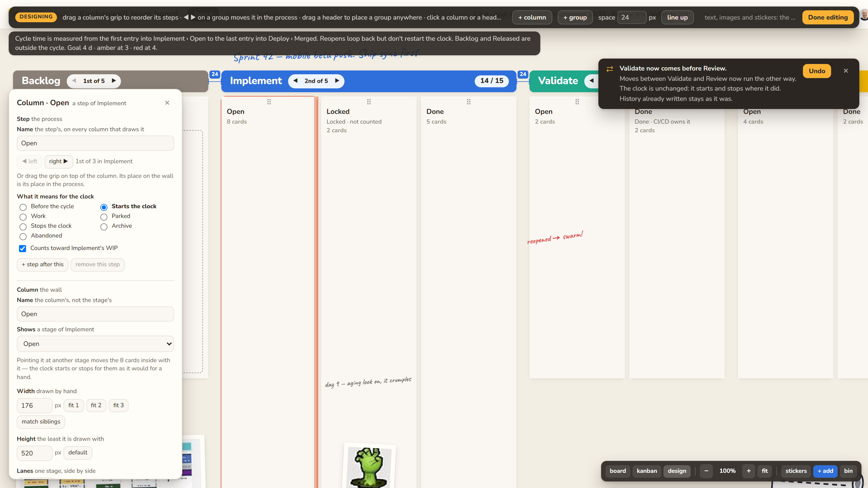Viewport: 868px width, 488px height.
Task: Move step right in Implement
Action: click(59, 161)
